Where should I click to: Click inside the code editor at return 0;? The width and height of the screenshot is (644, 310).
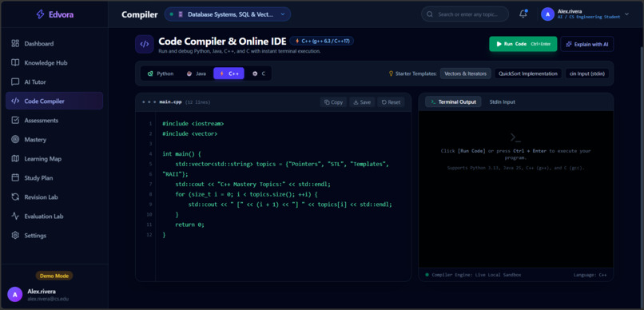coord(189,225)
